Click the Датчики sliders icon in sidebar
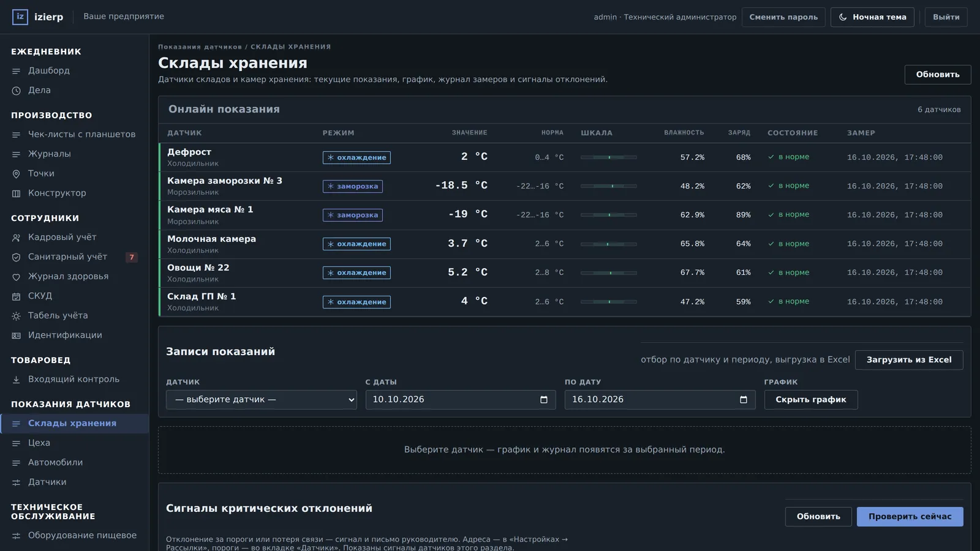Screen dimensions: 980x551 point(17,482)
